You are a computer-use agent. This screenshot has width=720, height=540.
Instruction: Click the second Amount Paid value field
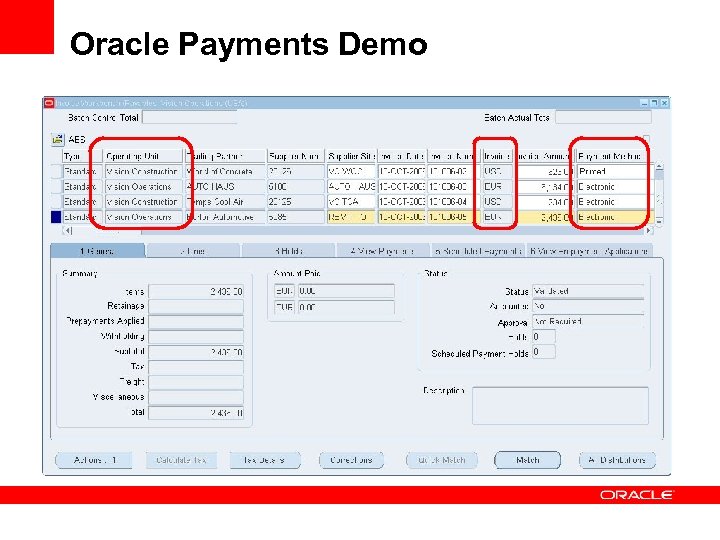coord(346,307)
